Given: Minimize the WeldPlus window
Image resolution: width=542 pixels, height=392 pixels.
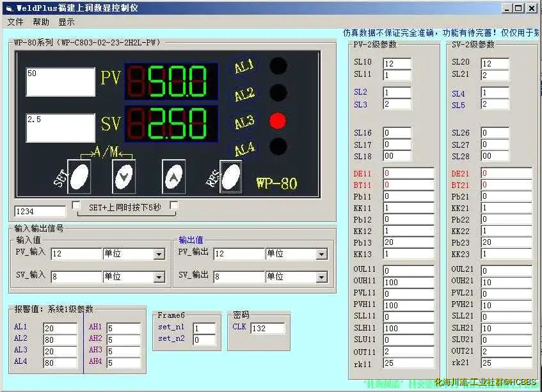Looking at the screenshot, I should pos(507,8).
